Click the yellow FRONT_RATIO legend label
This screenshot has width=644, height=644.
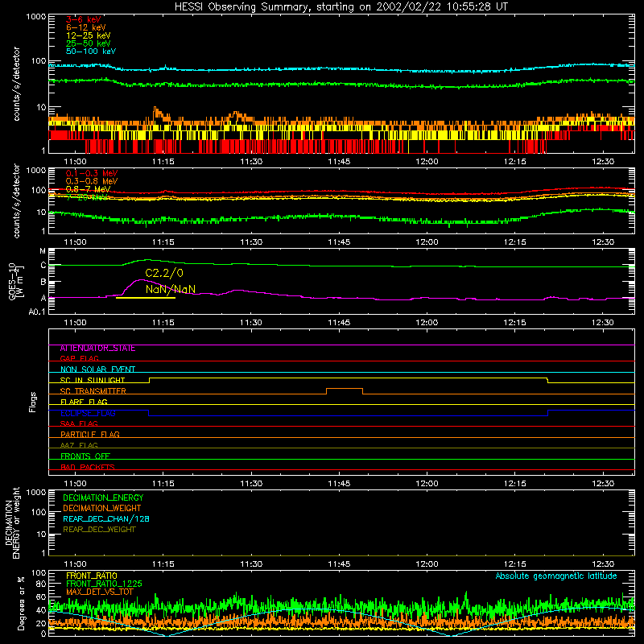coord(92,576)
